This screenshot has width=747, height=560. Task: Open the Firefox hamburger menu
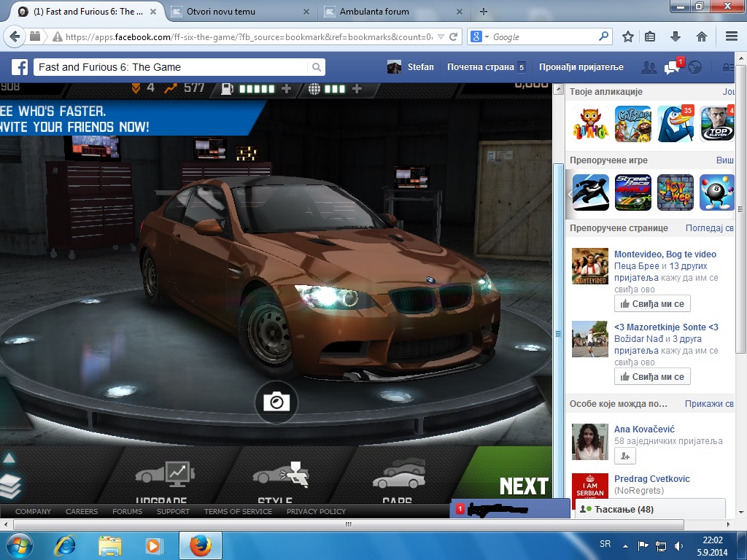click(x=732, y=36)
